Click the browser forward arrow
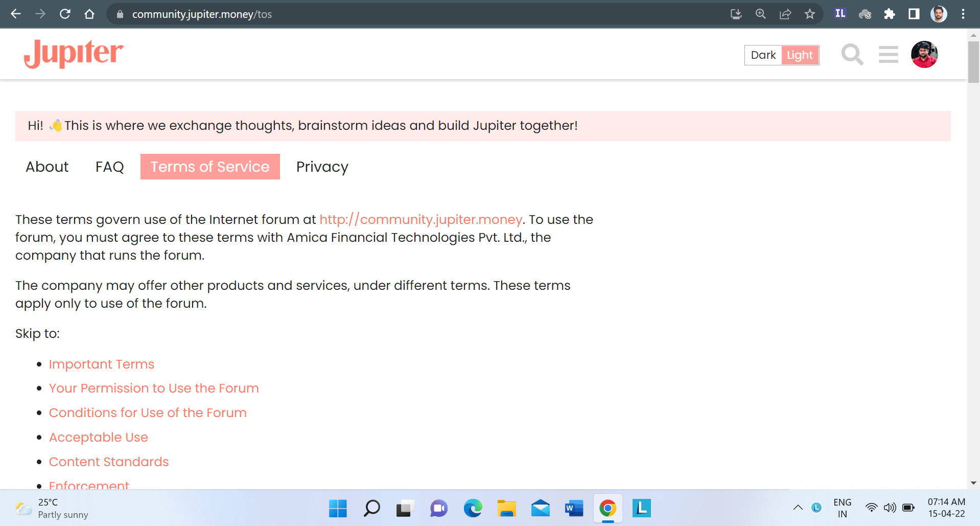980x526 pixels. (x=40, y=14)
